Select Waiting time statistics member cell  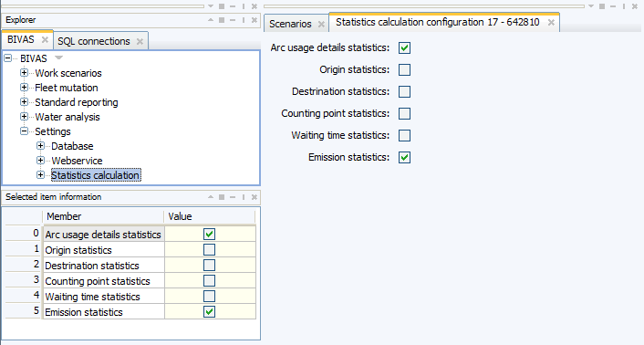(x=103, y=297)
